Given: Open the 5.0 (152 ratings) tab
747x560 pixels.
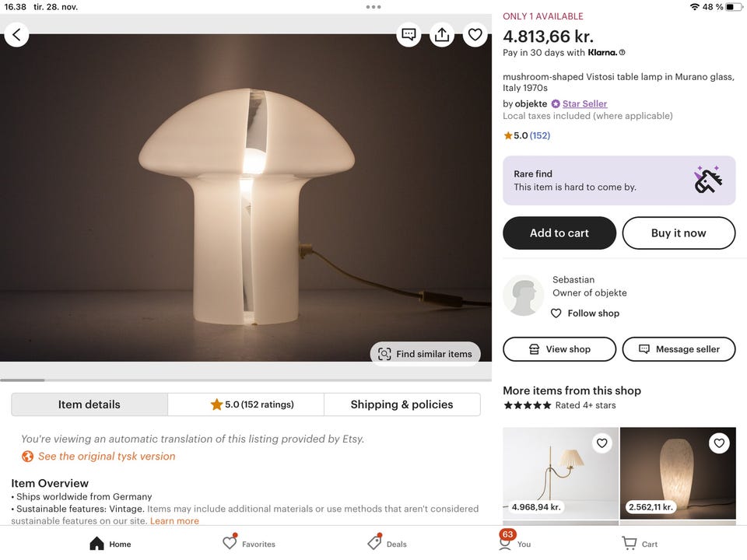Looking at the screenshot, I should (246, 404).
